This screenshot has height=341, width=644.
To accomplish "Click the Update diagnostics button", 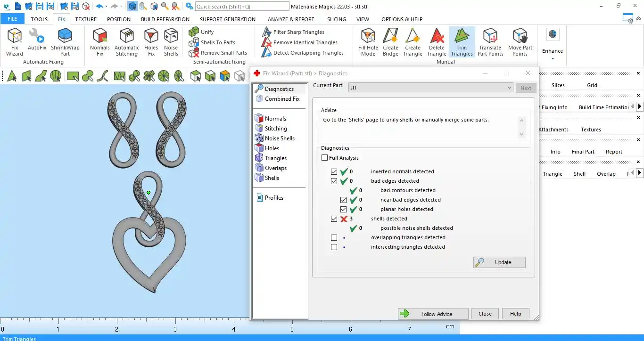I will coord(499,262).
